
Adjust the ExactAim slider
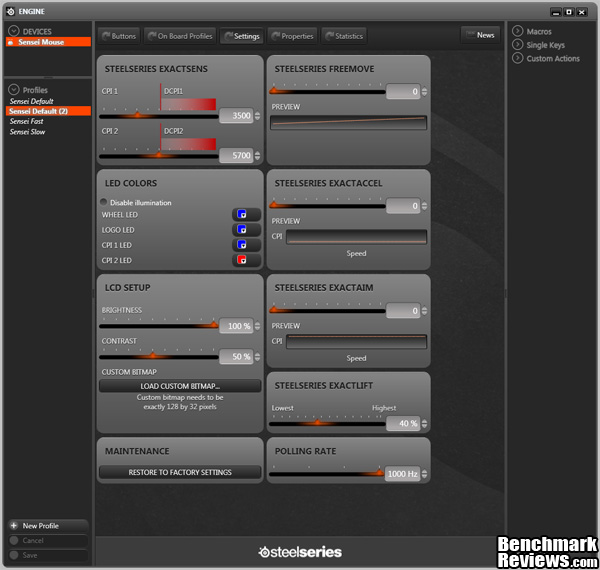click(327, 311)
